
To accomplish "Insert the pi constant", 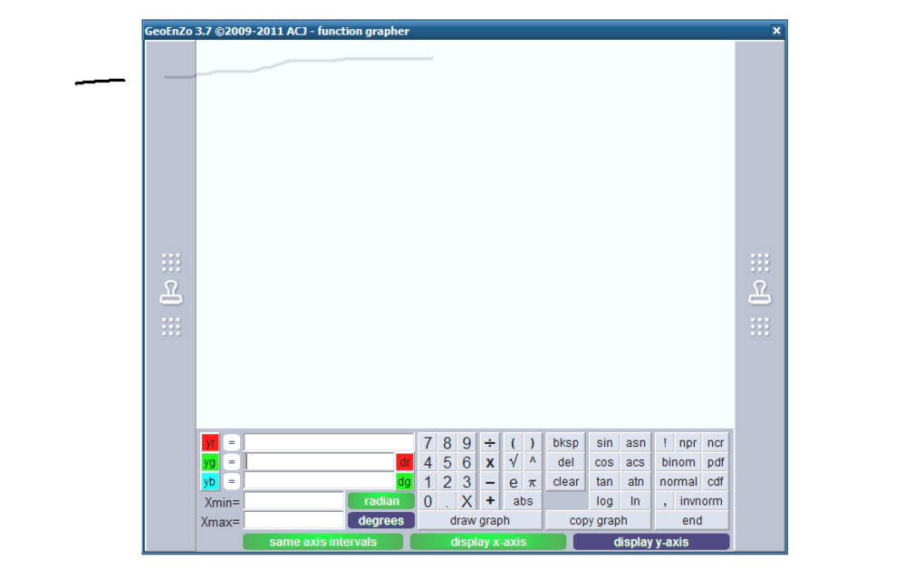I will (x=533, y=482).
